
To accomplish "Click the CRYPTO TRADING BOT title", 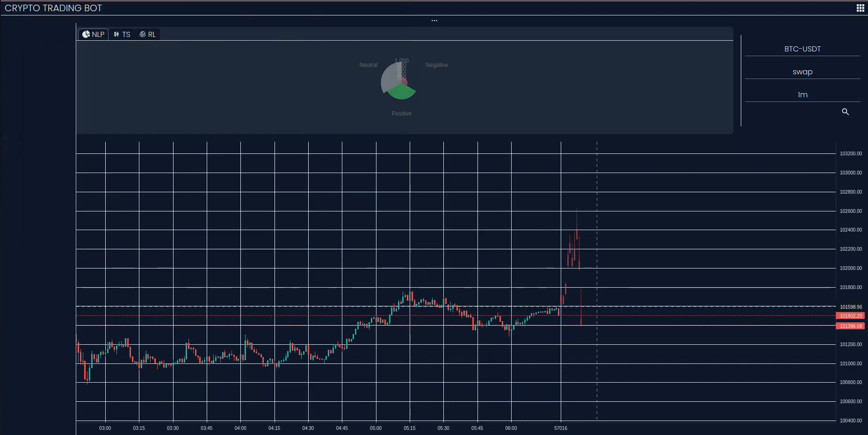I will tap(53, 8).
